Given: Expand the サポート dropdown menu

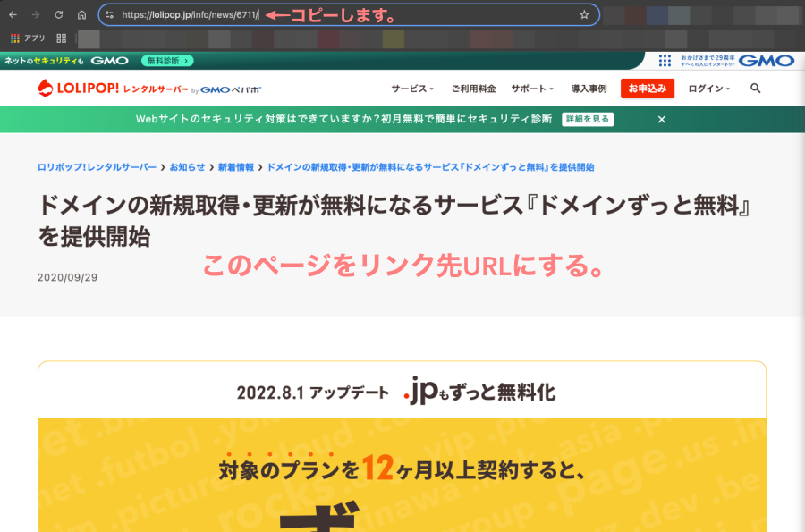Looking at the screenshot, I should tap(532, 89).
